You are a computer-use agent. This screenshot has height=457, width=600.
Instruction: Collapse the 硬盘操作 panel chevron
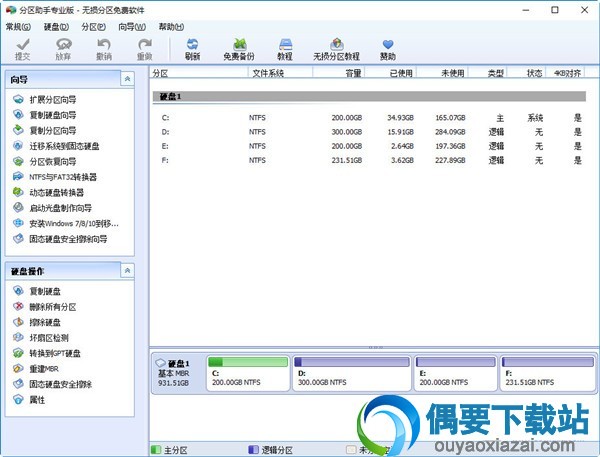pyautogui.click(x=127, y=271)
